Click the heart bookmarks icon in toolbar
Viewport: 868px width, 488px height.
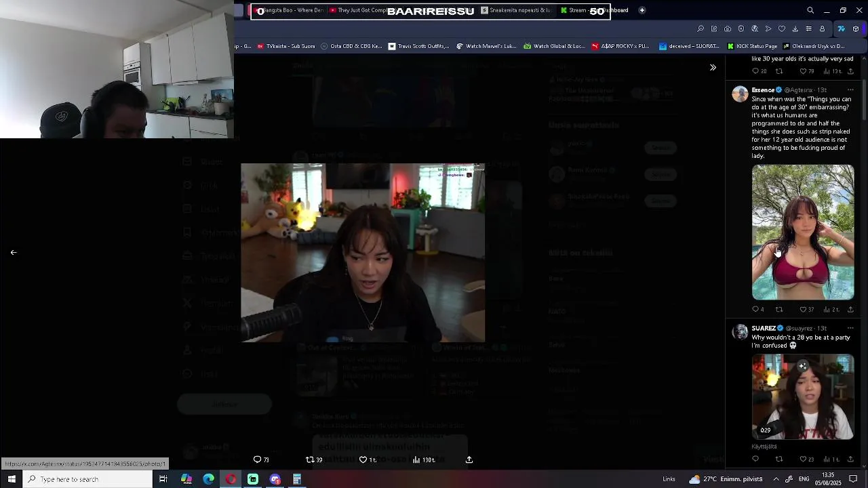point(781,28)
